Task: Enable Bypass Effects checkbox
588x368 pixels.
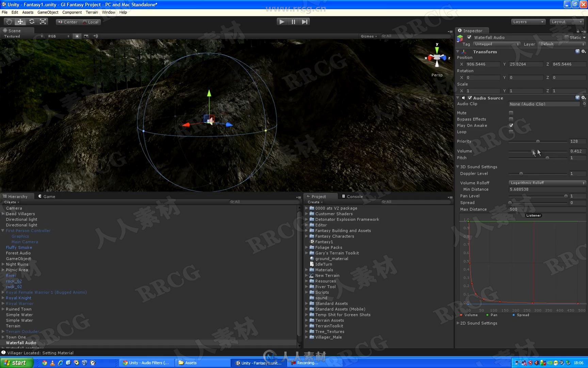Action: tap(511, 119)
